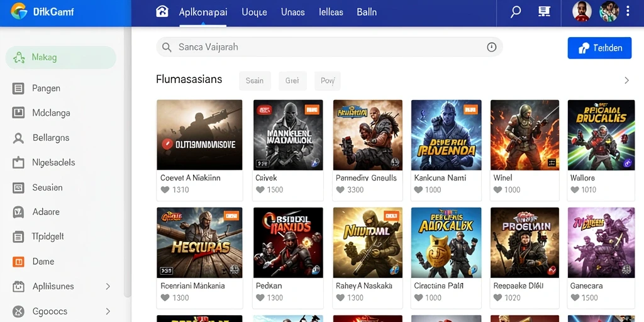
Task: Like the Criivek game heart
Action: 260,190
